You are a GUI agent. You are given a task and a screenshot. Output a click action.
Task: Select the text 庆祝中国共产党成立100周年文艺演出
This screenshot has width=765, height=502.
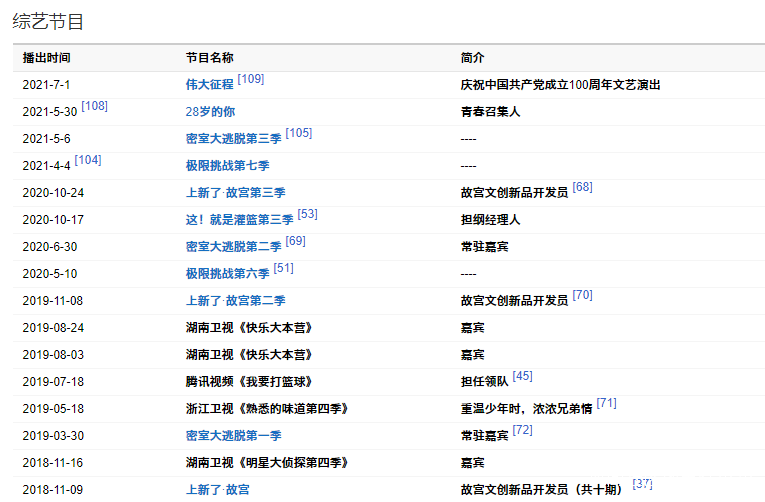[x=561, y=85]
